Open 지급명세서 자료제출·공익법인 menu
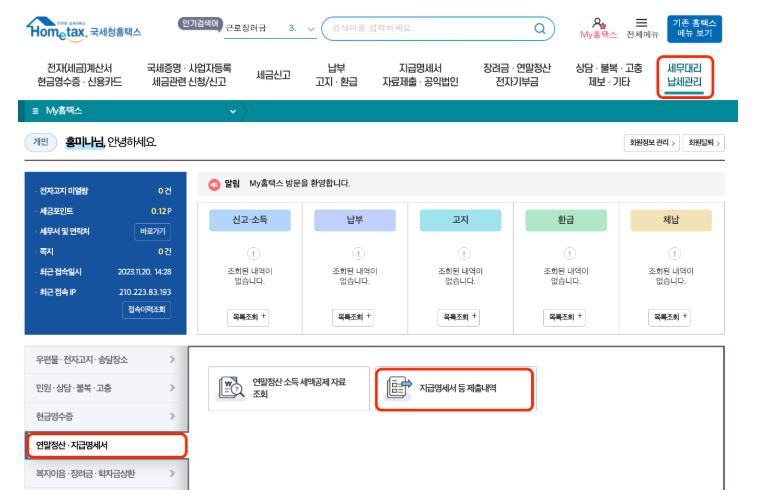760x497 pixels. 420,75
